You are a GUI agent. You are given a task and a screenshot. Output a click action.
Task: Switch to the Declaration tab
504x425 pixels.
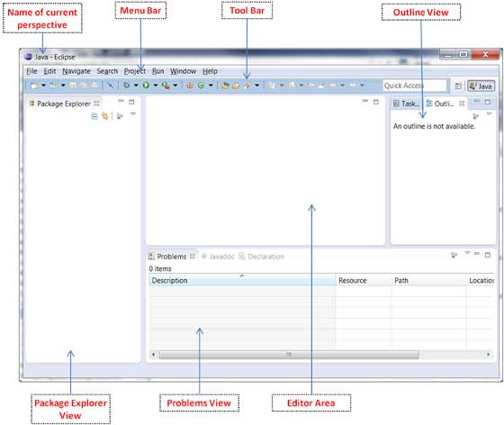click(x=261, y=257)
